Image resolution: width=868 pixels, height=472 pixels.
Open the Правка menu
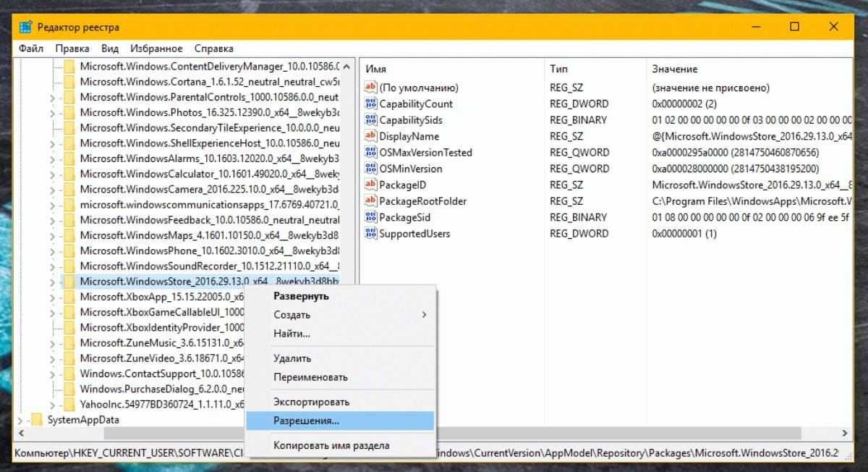pos(72,49)
